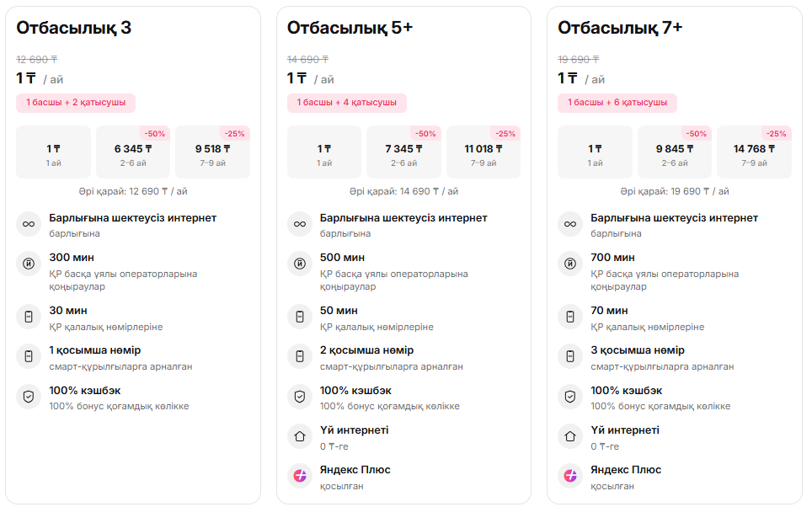The height and width of the screenshot is (507, 812).
Task: Choose the 14 768 ₸ price tile
Action: tap(754, 152)
